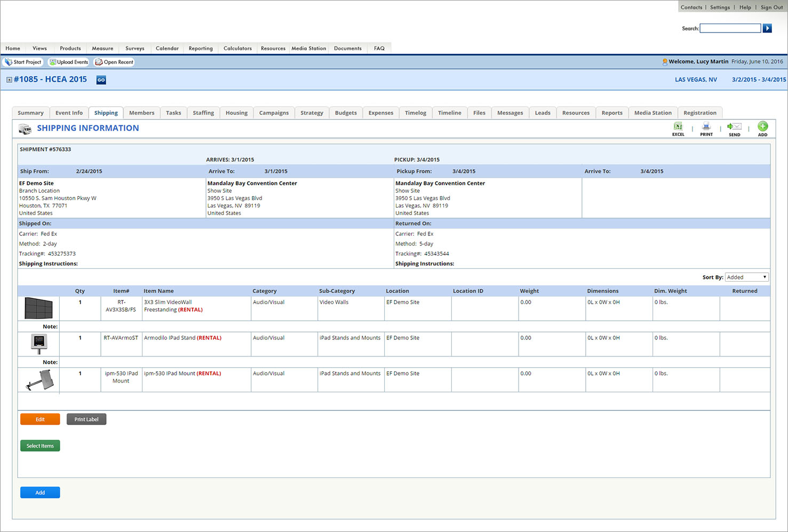Switch to the Members tab
This screenshot has width=788, height=532.
tap(141, 113)
